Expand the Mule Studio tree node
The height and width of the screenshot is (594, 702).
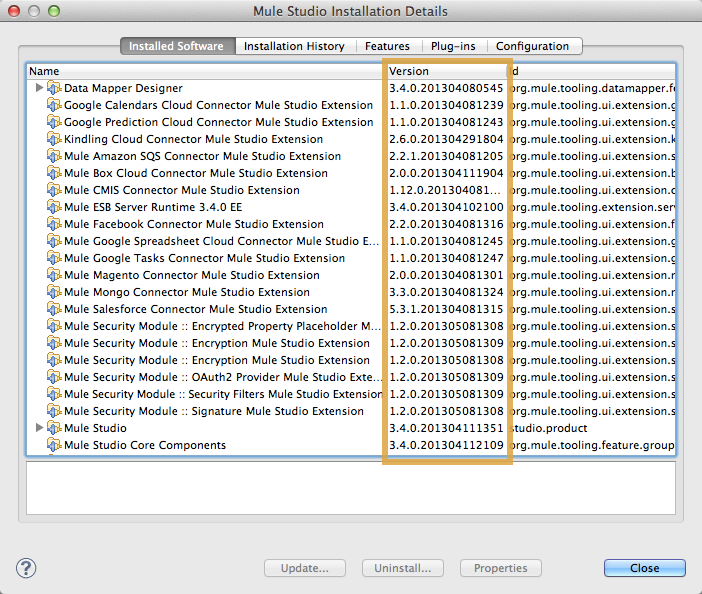point(40,428)
